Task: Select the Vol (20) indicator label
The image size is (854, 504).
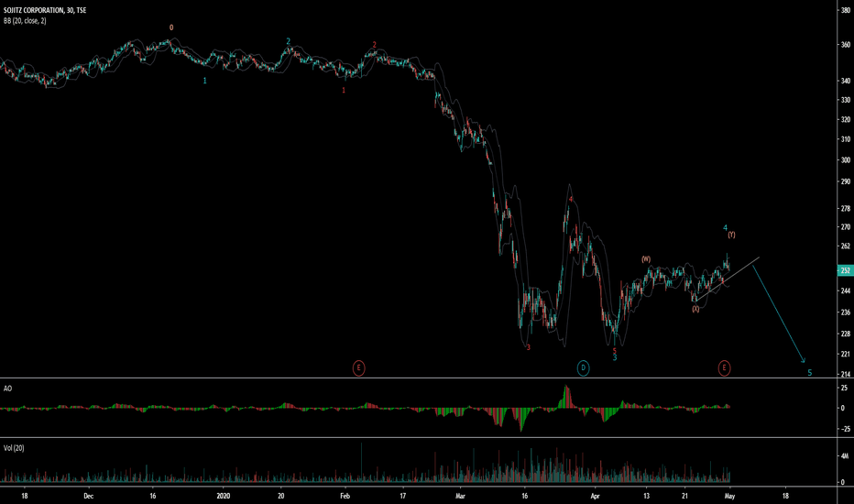Action: point(14,448)
